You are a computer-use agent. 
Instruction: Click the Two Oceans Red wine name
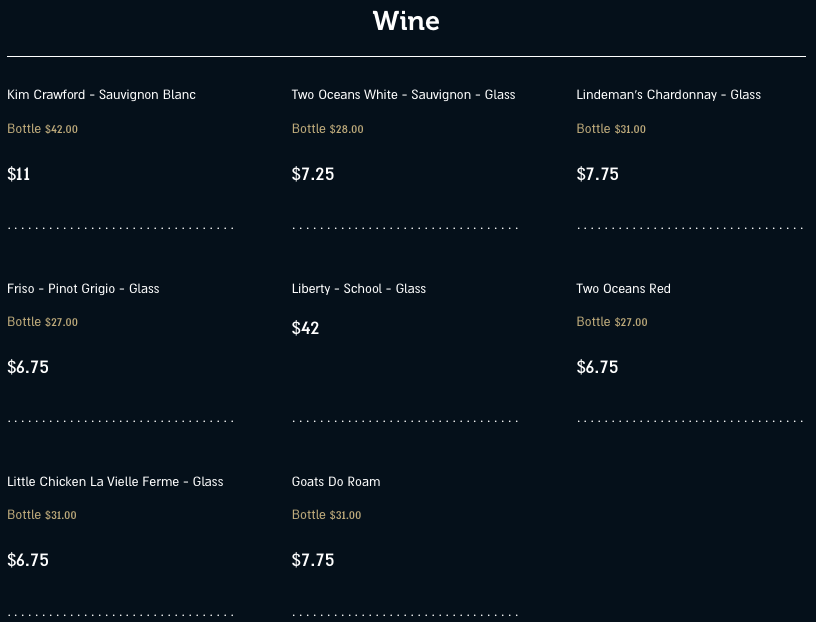[x=623, y=289]
